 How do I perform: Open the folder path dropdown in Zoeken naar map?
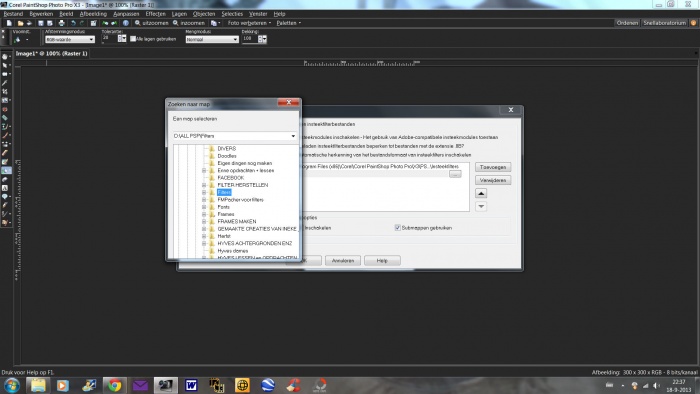click(x=293, y=136)
